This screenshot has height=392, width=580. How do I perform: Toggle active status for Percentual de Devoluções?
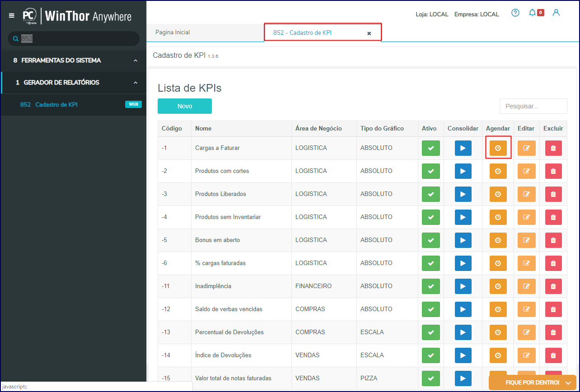pos(431,332)
